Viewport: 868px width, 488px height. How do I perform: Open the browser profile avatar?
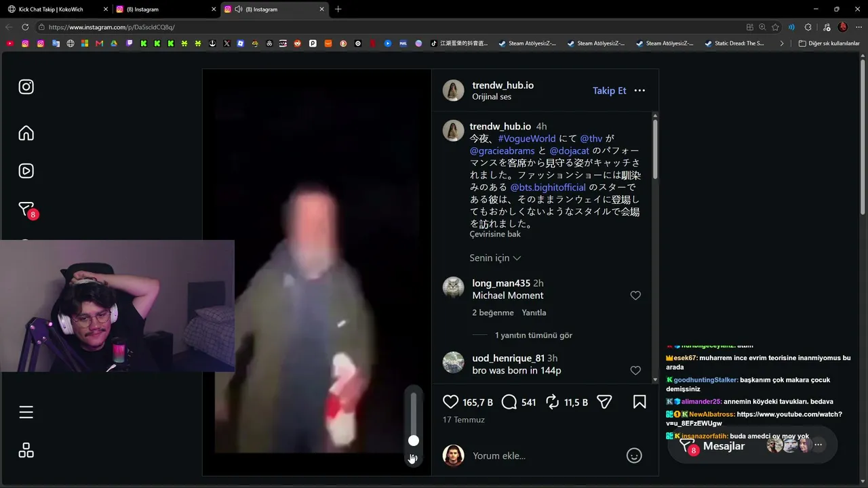(x=842, y=27)
